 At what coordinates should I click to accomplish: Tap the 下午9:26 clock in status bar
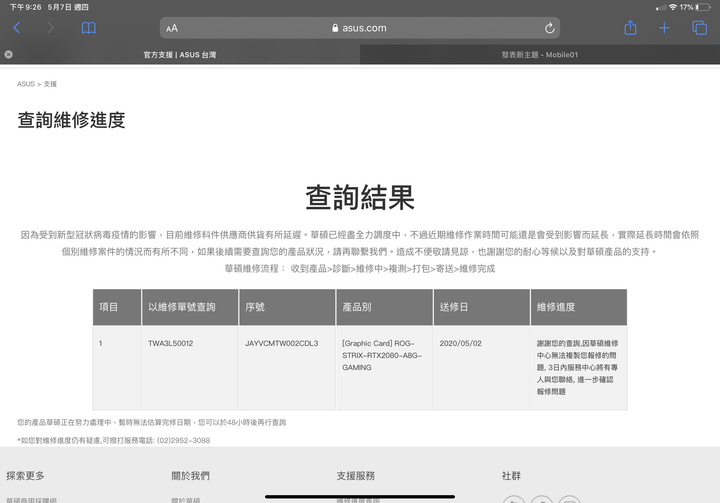pyautogui.click(x=25, y=7)
